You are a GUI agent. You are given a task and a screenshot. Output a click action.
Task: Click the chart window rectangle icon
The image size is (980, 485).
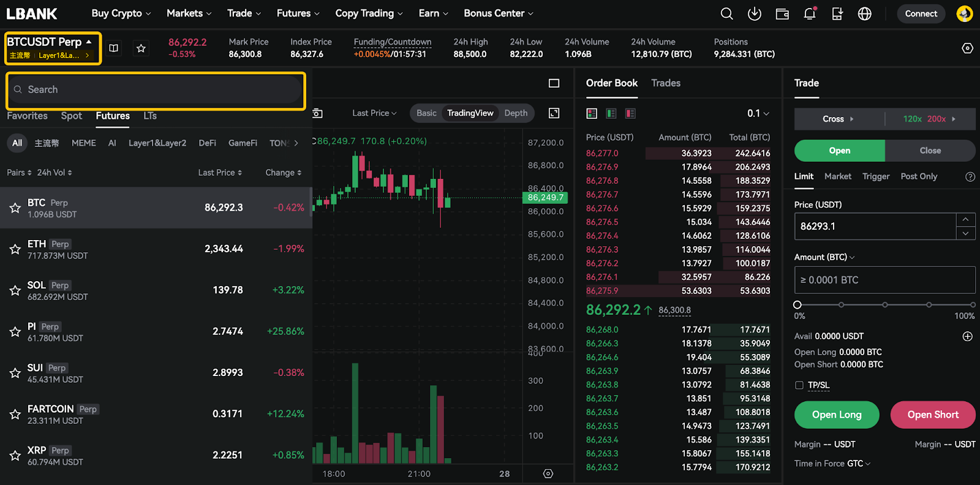click(554, 83)
